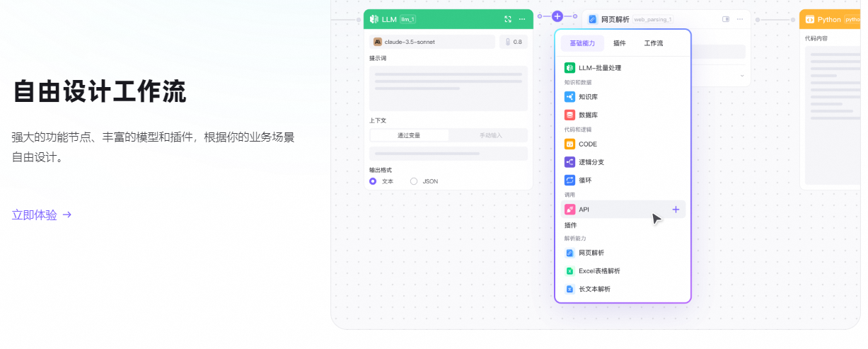Viewport: 868px width, 349px height.
Task: Expand the 网页解析 node dropdown chevron
Action: (x=742, y=75)
